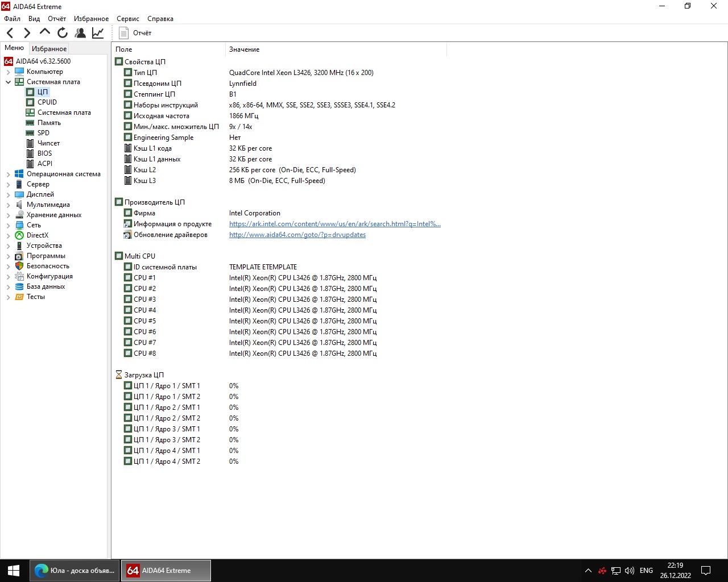Select the ЦП item in the tree
728x582 pixels.
click(43, 92)
